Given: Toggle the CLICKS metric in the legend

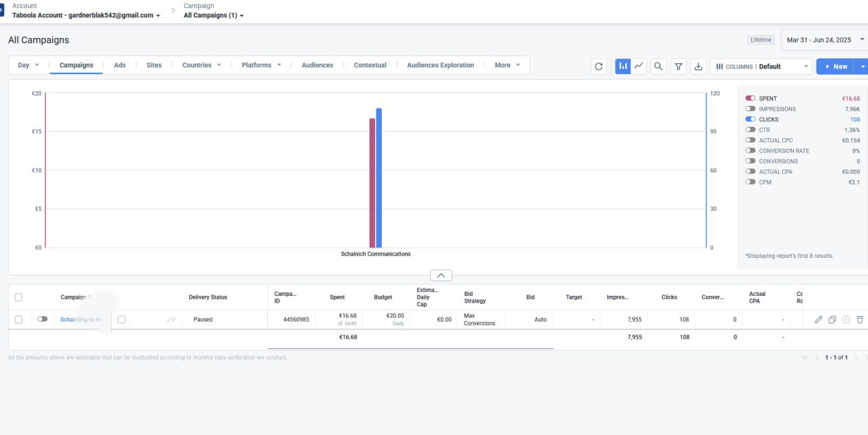Looking at the screenshot, I should 750,119.
